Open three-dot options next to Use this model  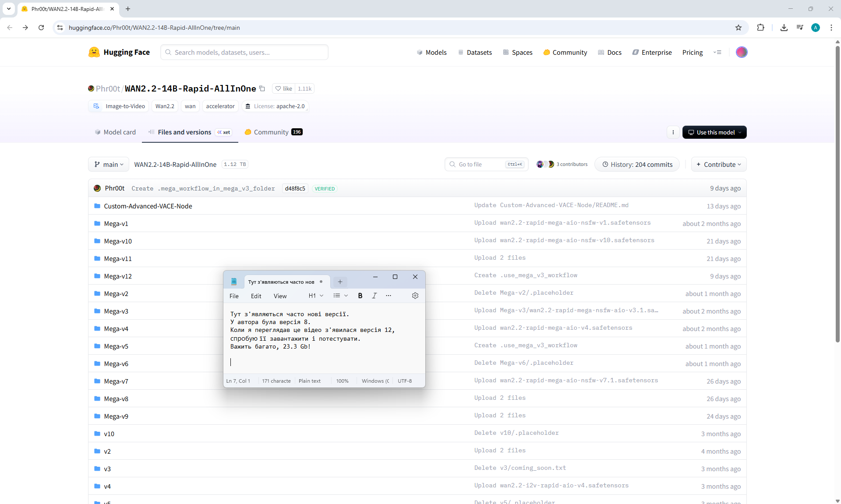[x=673, y=132]
